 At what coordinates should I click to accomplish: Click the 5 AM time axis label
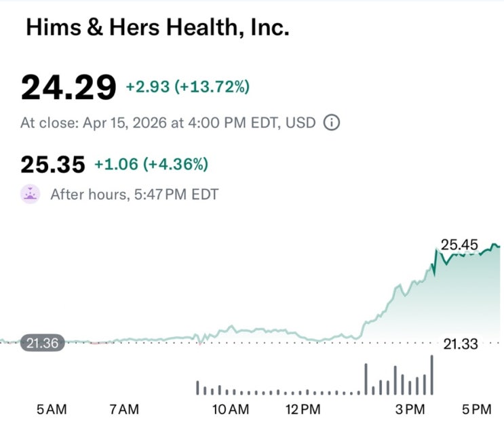pos(52,409)
